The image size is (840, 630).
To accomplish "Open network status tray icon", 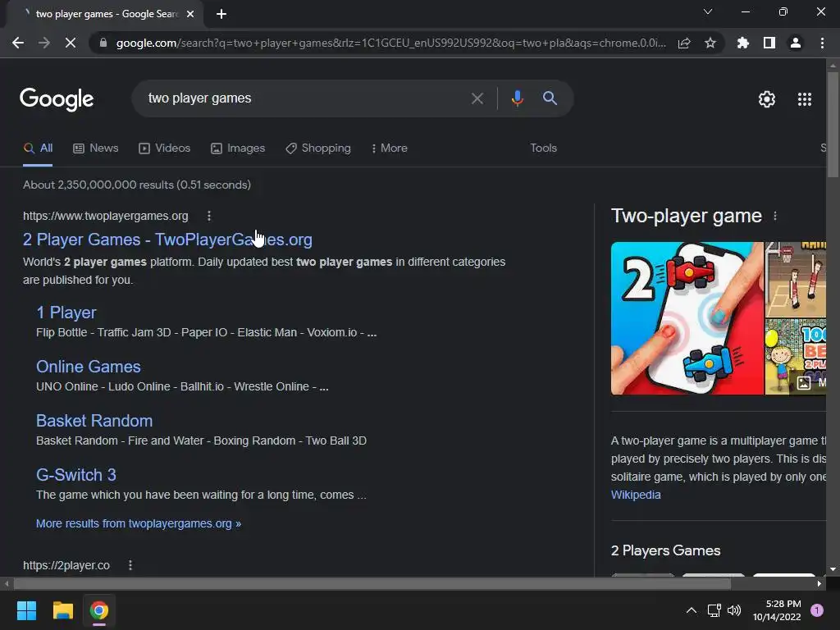I will [714, 610].
